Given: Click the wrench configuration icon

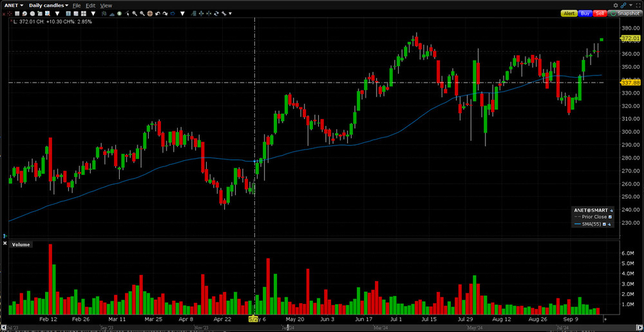Looking at the screenshot, I should 225,13.
